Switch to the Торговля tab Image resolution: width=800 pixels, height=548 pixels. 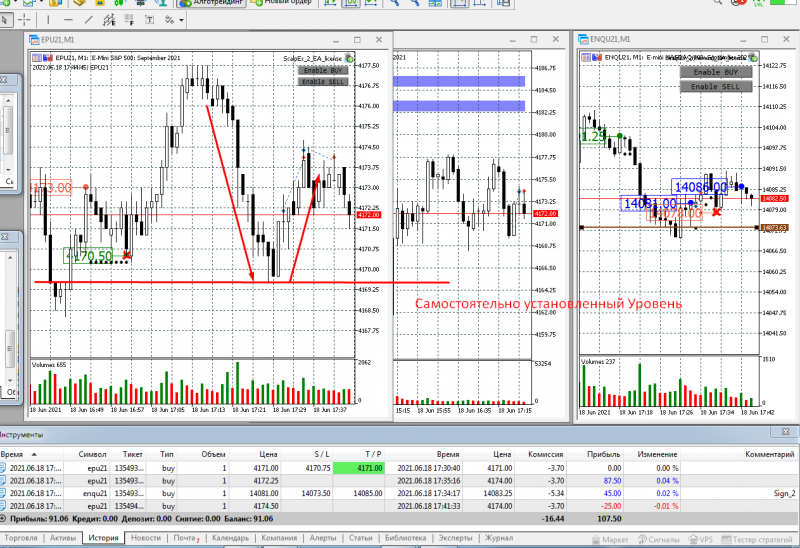coord(20,538)
